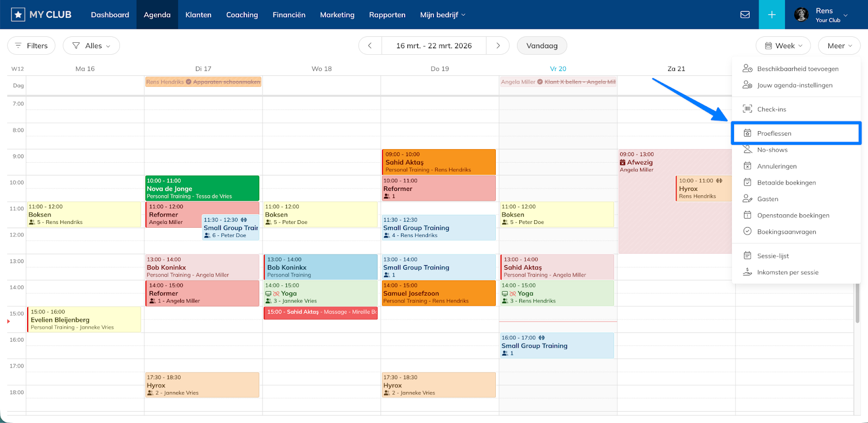Viewport: 868px width, 423px height.
Task: Click the plus add button in header
Action: (x=771, y=15)
